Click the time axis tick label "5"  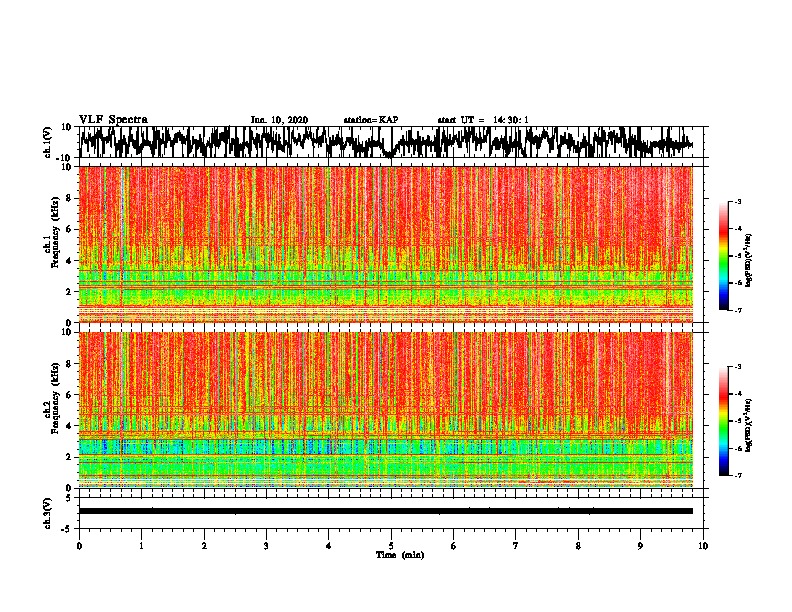coord(391,546)
